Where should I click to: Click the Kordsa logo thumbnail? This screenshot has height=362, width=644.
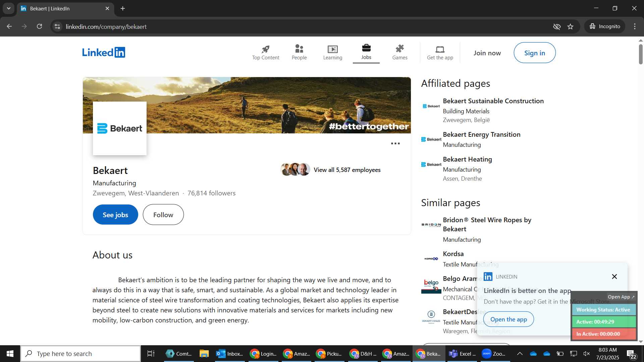click(431, 259)
